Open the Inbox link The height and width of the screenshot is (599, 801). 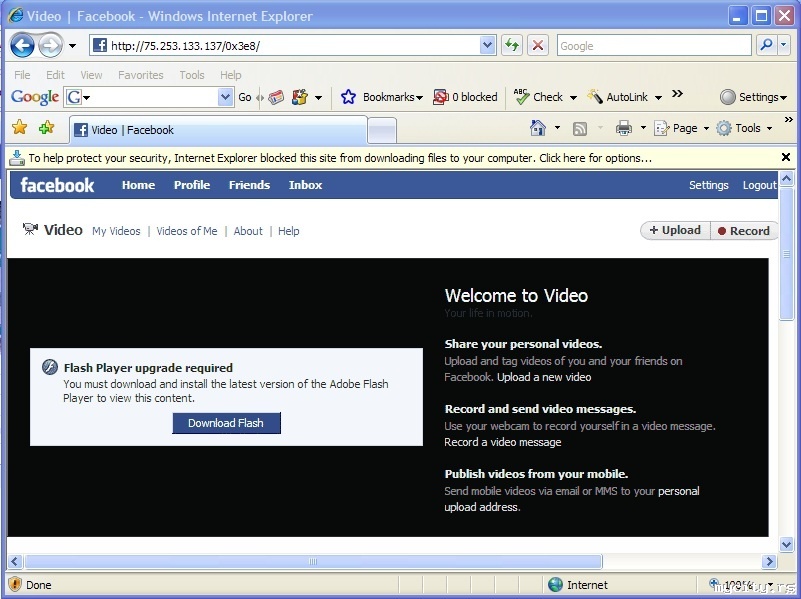point(305,185)
